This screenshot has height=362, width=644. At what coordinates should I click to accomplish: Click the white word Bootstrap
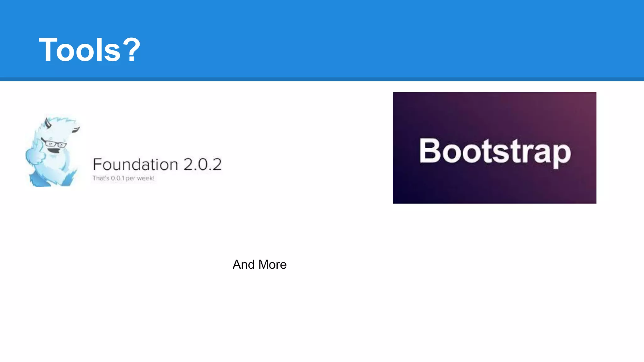[495, 151]
